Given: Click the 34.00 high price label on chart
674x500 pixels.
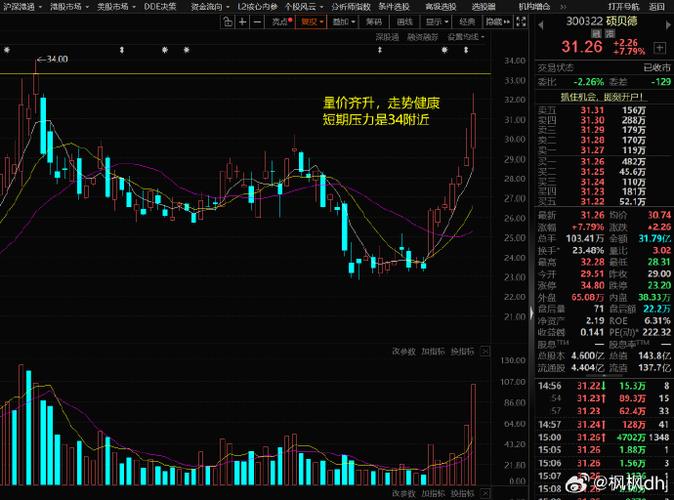Looking at the screenshot, I should point(52,59).
